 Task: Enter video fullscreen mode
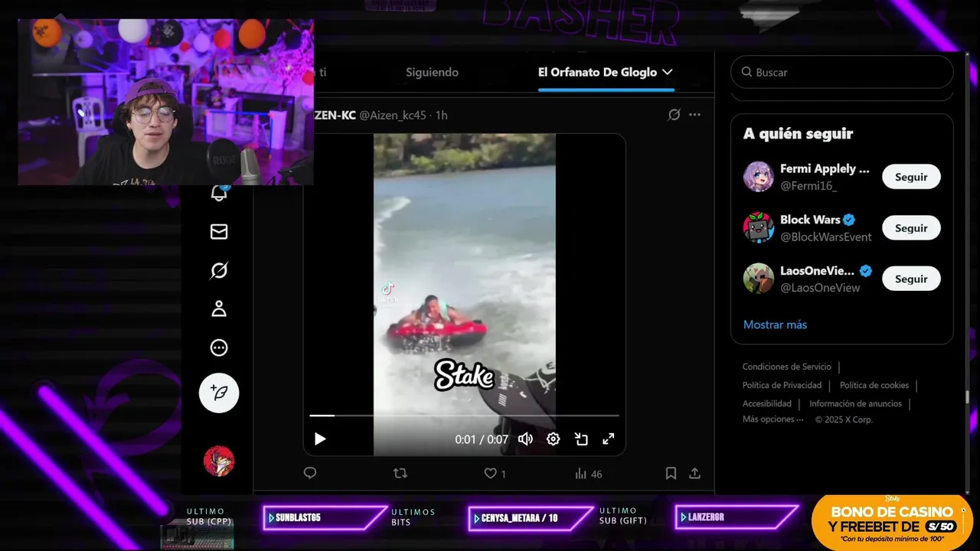click(x=609, y=439)
